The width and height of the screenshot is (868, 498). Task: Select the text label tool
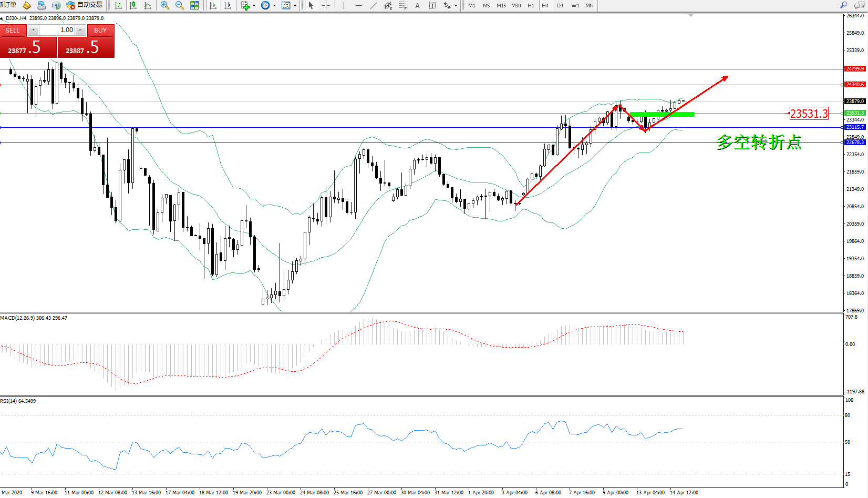417,5
